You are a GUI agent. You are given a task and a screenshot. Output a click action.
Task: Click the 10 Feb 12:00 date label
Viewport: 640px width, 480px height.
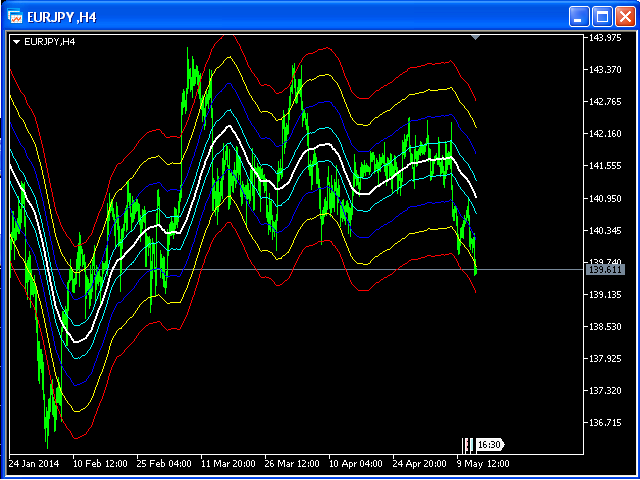(x=100, y=464)
